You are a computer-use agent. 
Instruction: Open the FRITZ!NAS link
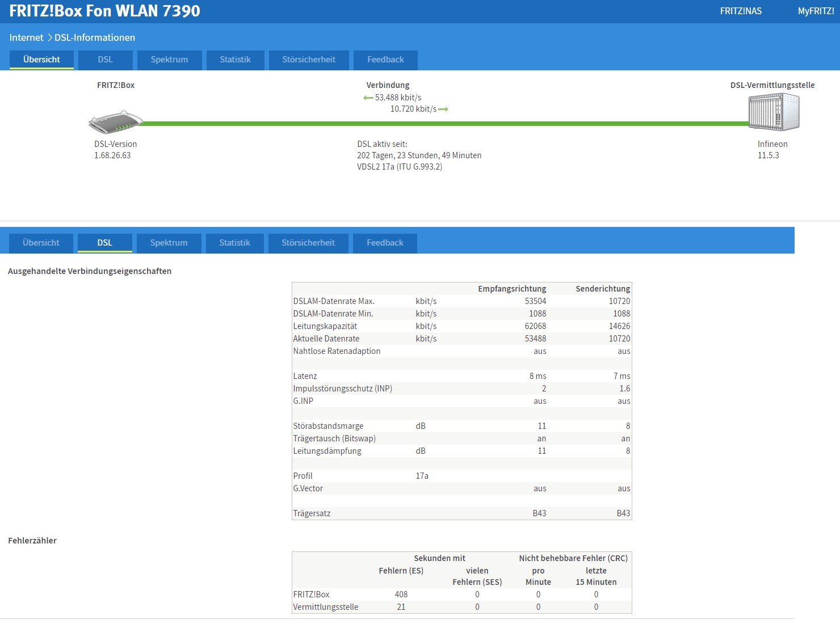coord(741,11)
